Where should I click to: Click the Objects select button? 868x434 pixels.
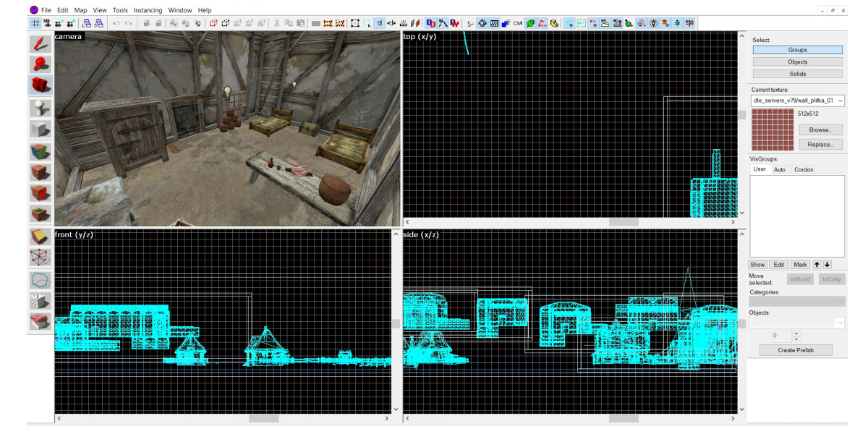coord(798,61)
